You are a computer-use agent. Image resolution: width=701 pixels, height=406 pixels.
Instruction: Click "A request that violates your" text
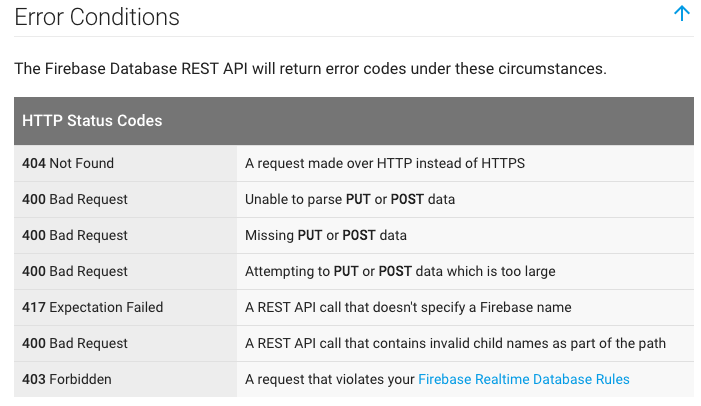click(329, 379)
